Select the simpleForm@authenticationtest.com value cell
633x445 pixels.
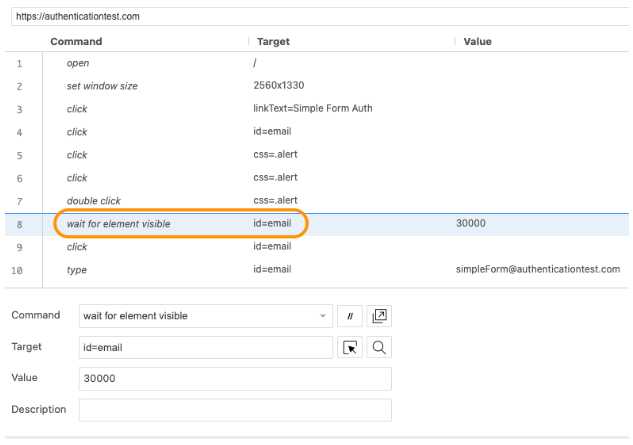[538, 269]
